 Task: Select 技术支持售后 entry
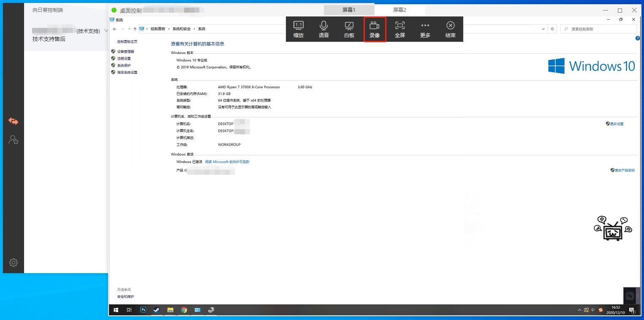49,39
